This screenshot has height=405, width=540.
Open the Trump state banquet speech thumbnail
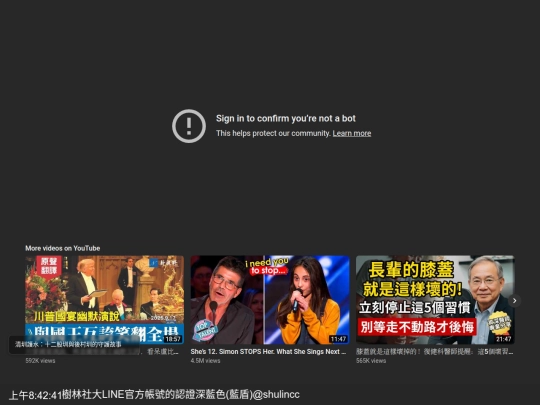(104, 299)
